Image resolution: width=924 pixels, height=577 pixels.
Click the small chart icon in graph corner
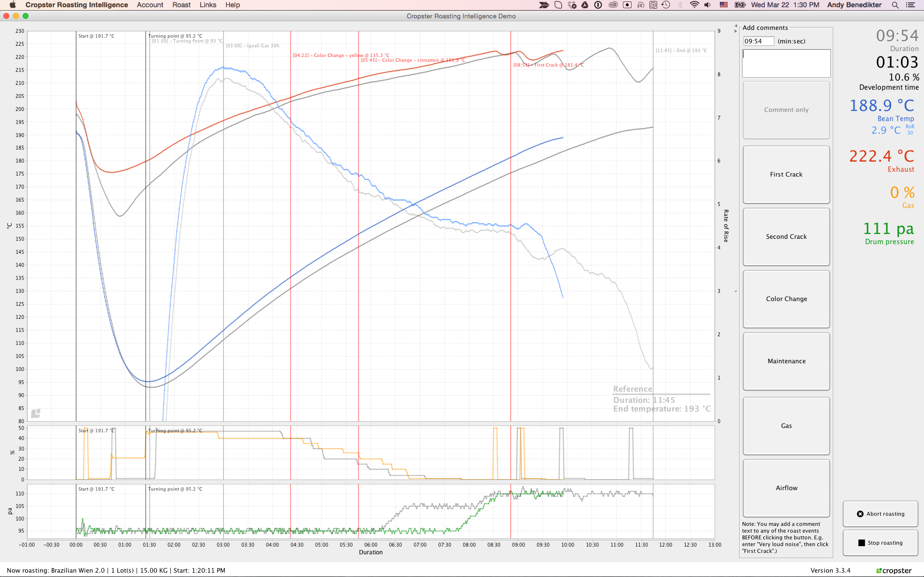(x=36, y=413)
